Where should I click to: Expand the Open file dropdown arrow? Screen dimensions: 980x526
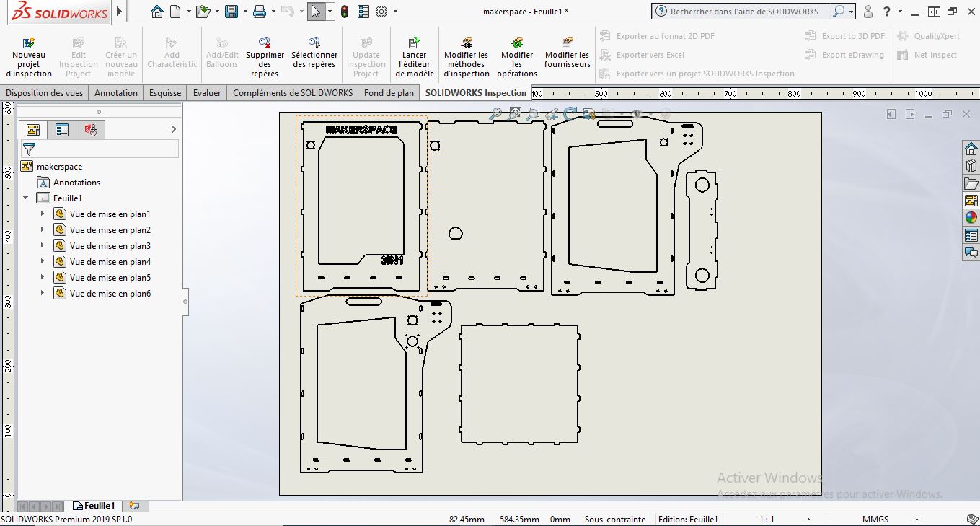(x=217, y=12)
